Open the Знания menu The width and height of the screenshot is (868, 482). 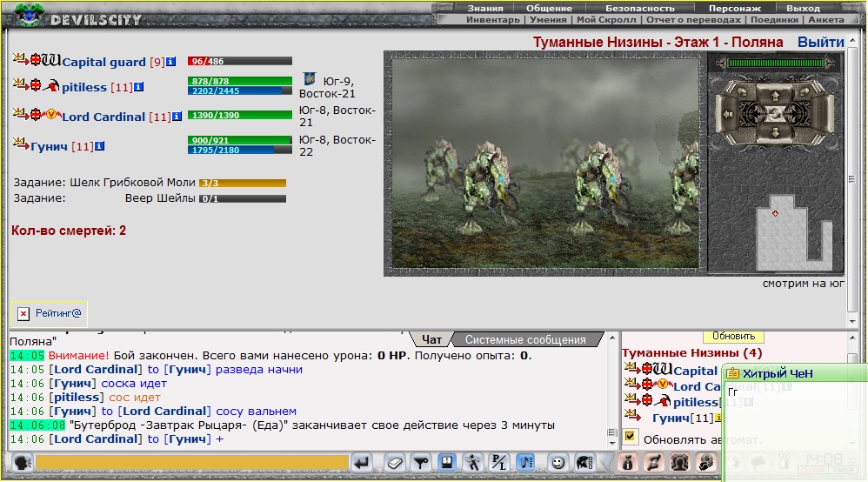485,9
